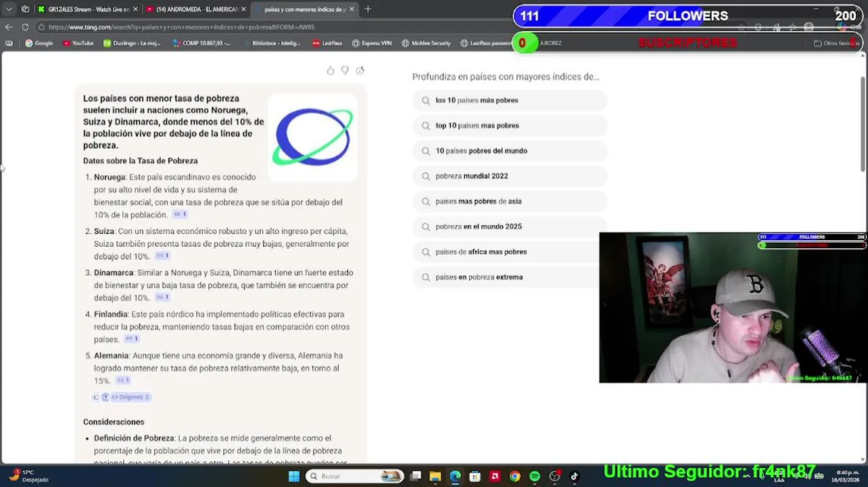The image size is (868, 487).
Task: Open Google Chrome from the taskbar
Action: coord(515,476)
